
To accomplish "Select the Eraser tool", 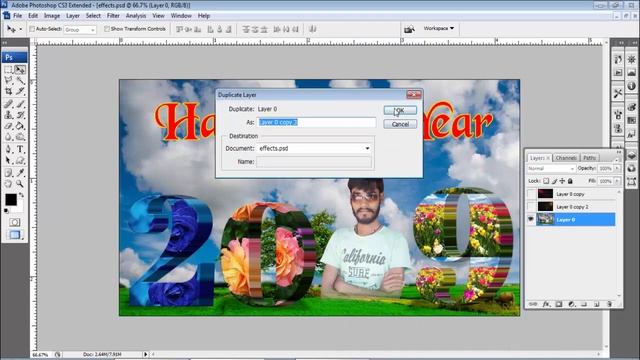I will [x=9, y=126].
